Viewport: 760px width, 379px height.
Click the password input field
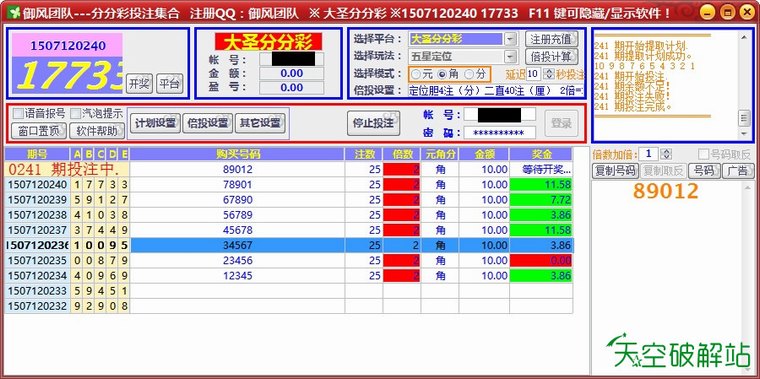(x=500, y=133)
